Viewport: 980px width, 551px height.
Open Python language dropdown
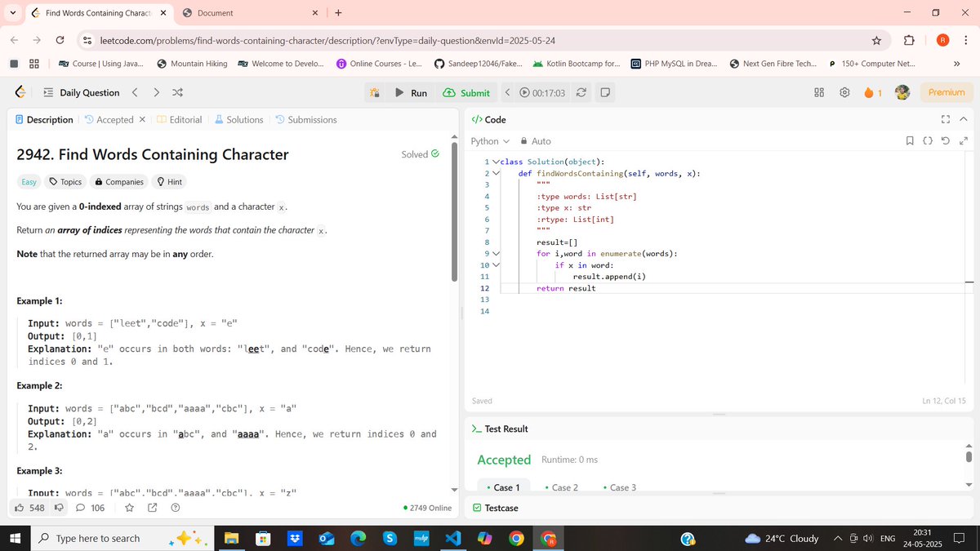[x=491, y=141]
